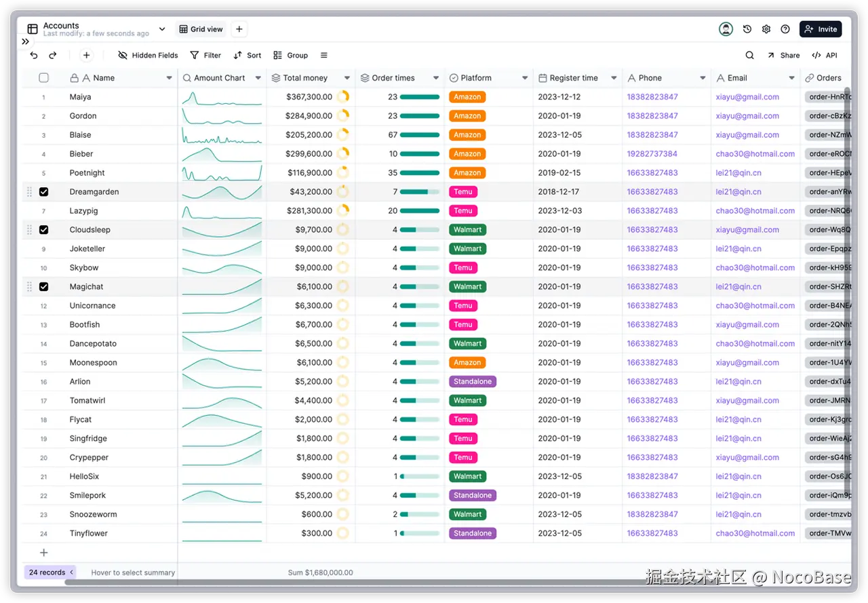This screenshot has height=603, width=868.
Task: Uncheck the Magichat row checkbox
Action: point(44,287)
